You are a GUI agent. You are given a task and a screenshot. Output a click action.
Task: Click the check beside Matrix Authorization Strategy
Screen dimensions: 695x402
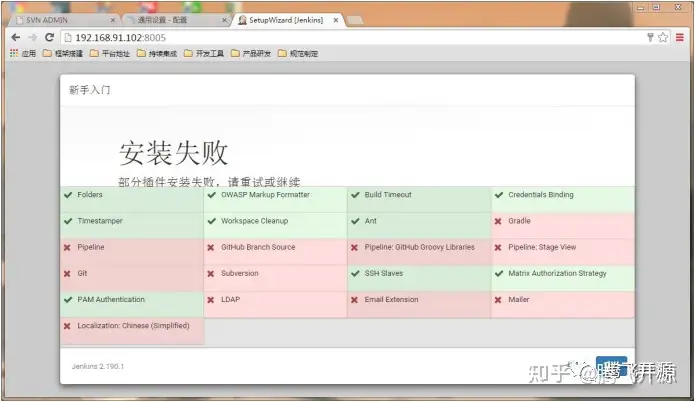[499, 273]
